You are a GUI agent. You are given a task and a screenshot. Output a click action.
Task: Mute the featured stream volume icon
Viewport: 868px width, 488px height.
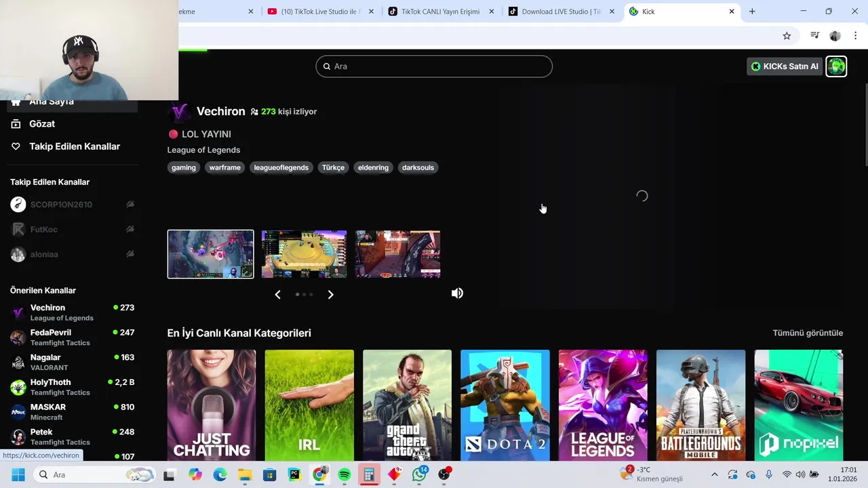[458, 293]
